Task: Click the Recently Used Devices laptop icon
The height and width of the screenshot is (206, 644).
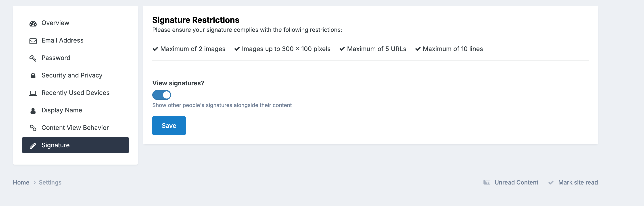Action: [33, 93]
